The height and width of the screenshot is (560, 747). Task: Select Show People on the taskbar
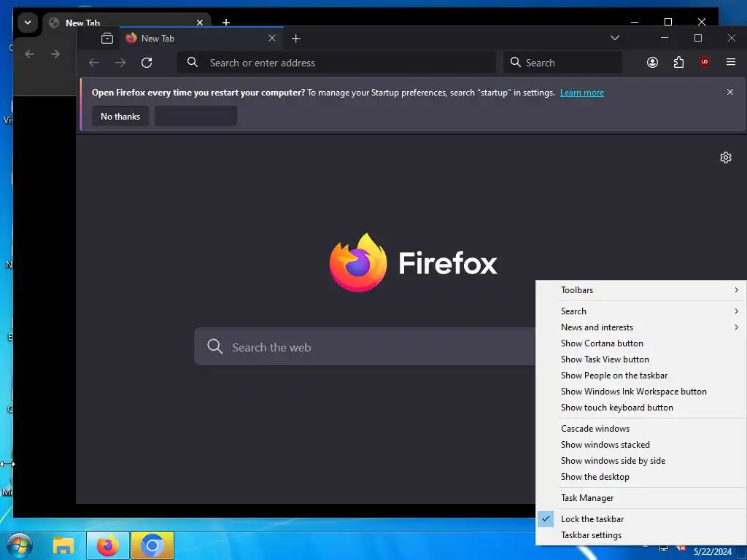click(x=641, y=376)
